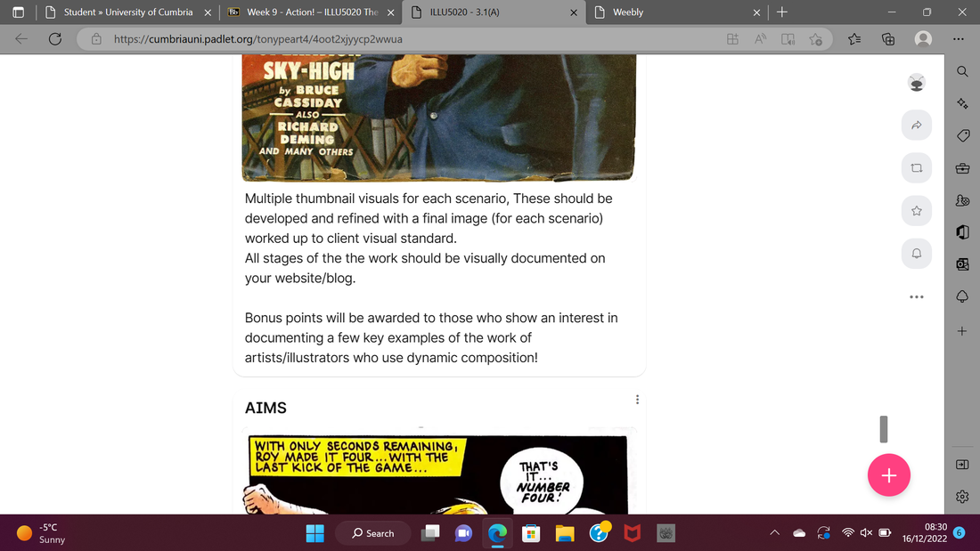Add this page to favorites
This screenshot has width=980, height=551.
[815, 39]
